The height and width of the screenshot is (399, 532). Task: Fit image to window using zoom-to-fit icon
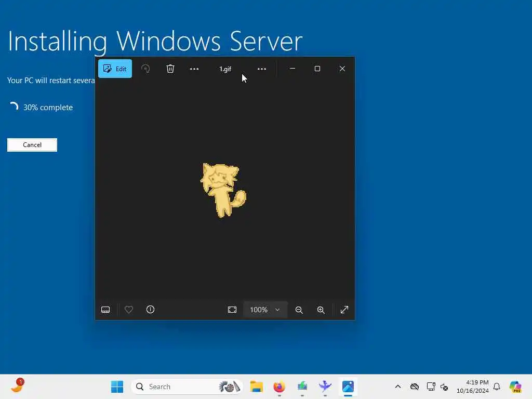232,310
